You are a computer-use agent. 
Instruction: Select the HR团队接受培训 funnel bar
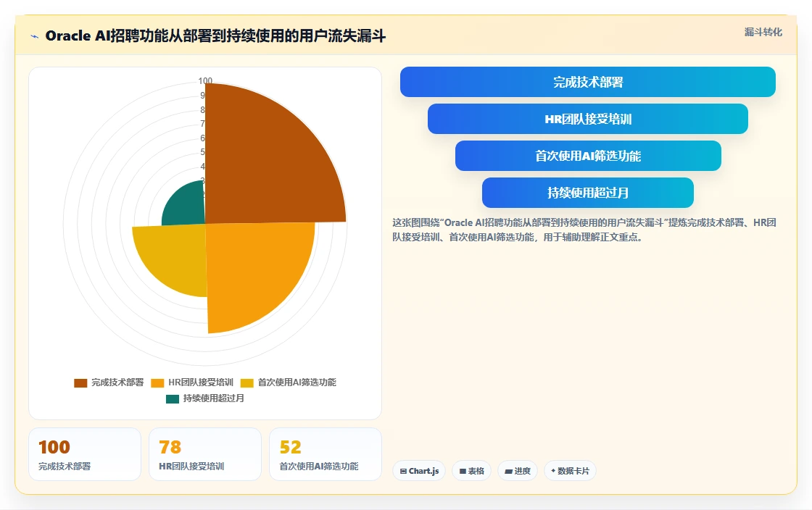coord(588,119)
